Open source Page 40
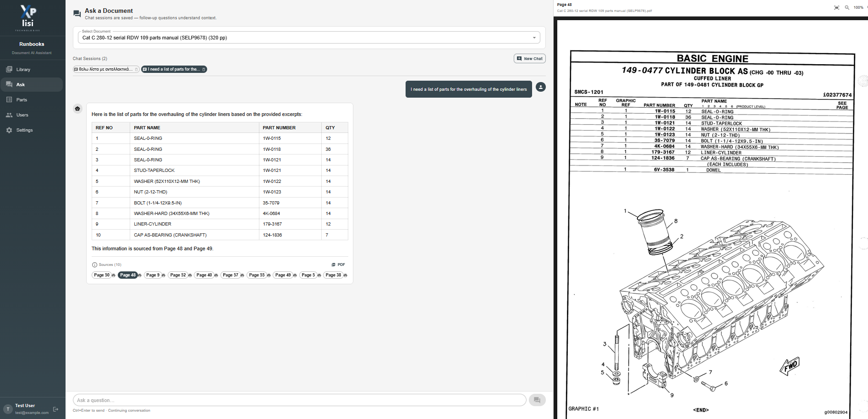Image resolution: width=868 pixels, height=419 pixels. [x=204, y=275]
